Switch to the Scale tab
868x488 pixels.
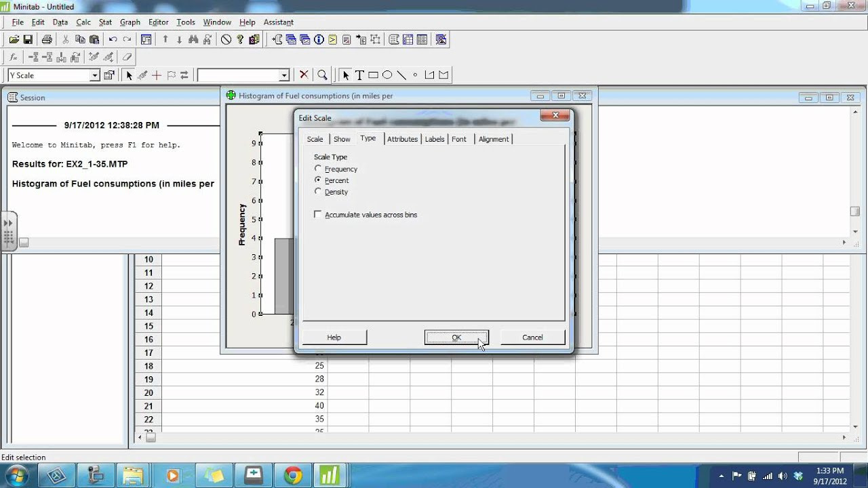pyautogui.click(x=315, y=139)
